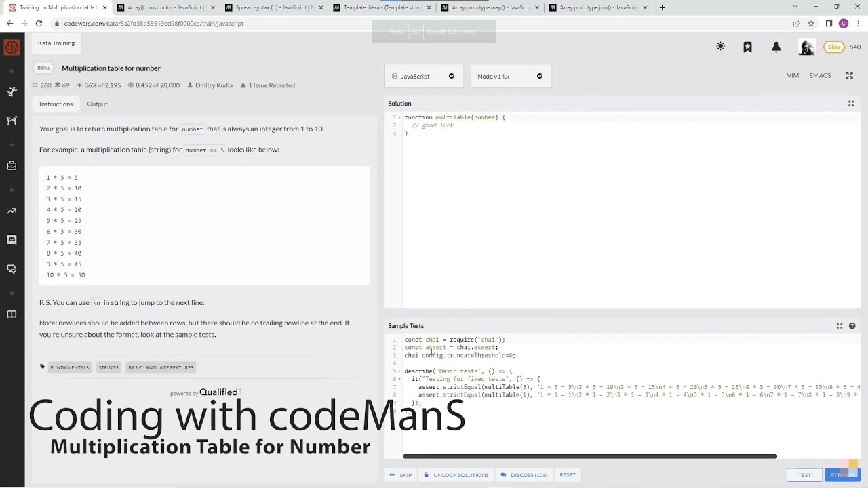Reload the current page
The height and width of the screenshot is (488, 868).
click(x=39, y=23)
